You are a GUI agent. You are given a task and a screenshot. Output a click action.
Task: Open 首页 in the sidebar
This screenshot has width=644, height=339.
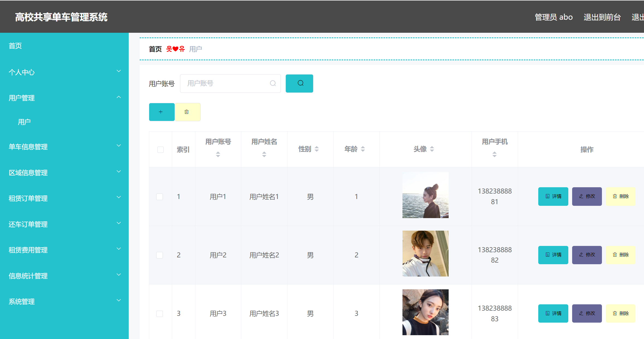15,46
